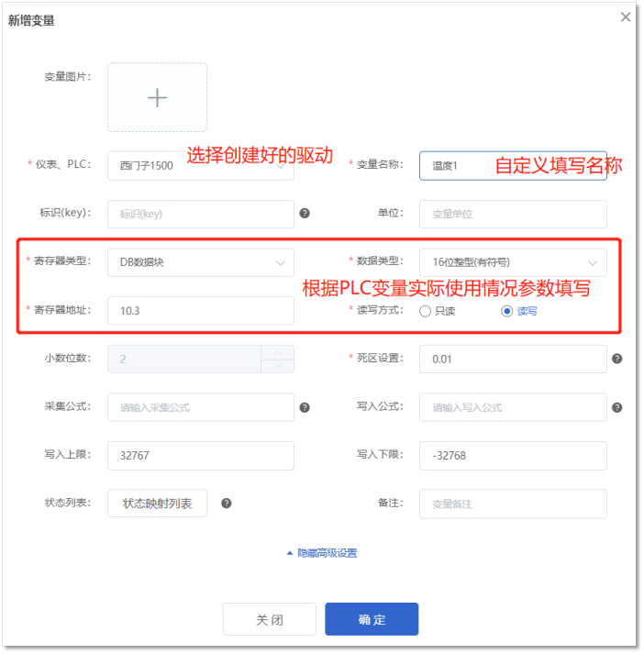Viewport: 644px width, 654px height.
Task: Focus the 变量名称 input containing 温度1
Action: click(513, 166)
